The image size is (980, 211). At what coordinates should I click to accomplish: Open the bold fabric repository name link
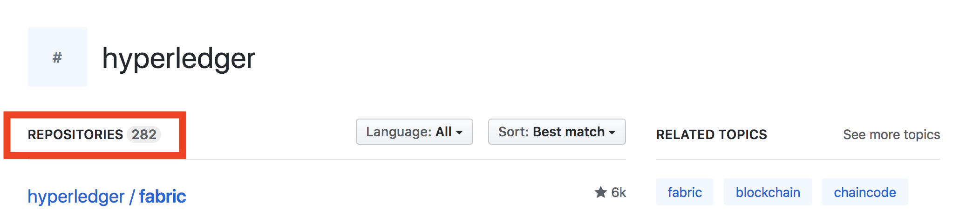pos(163,197)
